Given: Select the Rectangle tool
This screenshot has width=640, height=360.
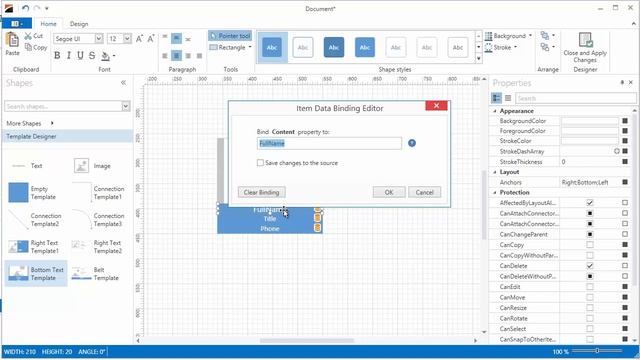Looking at the screenshot, I should tap(231, 47).
